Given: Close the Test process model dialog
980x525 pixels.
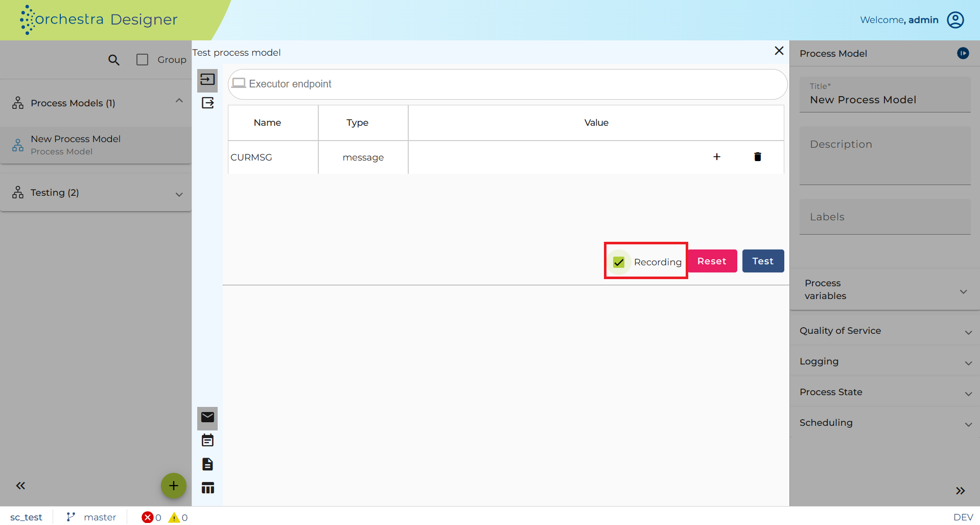Looking at the screenshot, I should tap(779, 51).
